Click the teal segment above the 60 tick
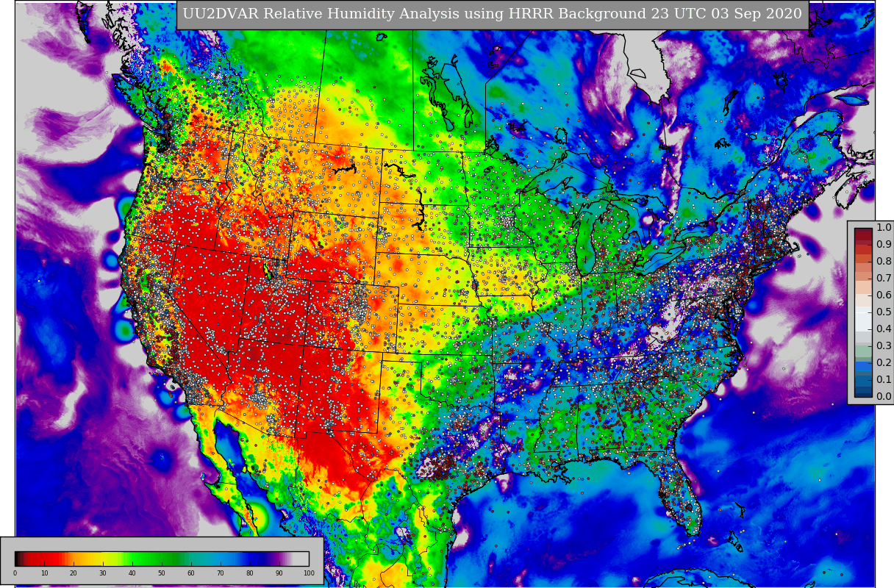Viewport: 894px width, 588px height. [x=193, y=559]
